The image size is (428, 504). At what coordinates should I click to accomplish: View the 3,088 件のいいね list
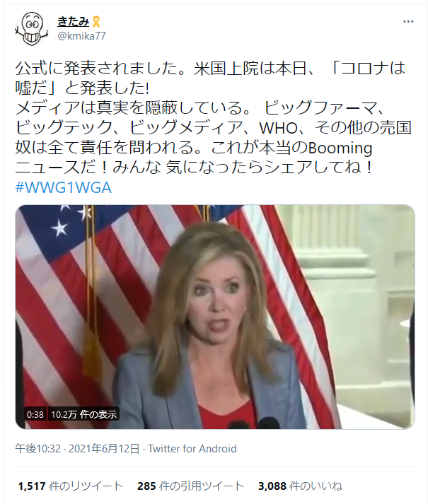(x=300, y=486)
